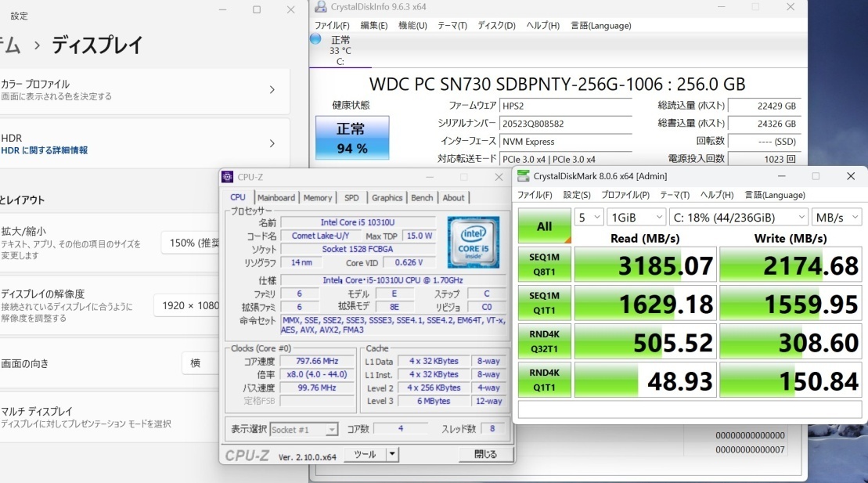Open テーマ(T) menu in CrystalDiskMark
This screenshot has height=483, width=868.
pos(675,195)
